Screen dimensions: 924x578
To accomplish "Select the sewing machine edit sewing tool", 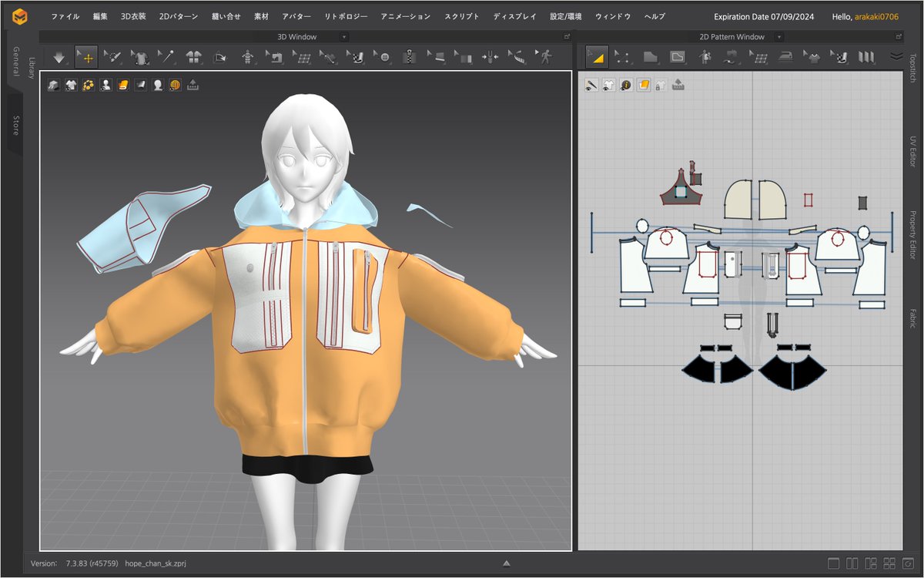I will pyautogui.click(x=274, y=57).
